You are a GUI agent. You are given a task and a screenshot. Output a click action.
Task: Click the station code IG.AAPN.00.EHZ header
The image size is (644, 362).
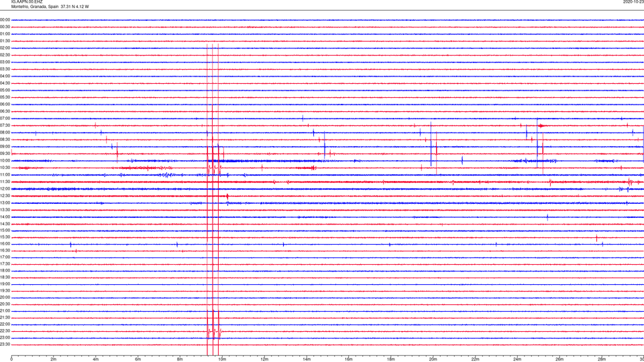[x=27, y=2]
